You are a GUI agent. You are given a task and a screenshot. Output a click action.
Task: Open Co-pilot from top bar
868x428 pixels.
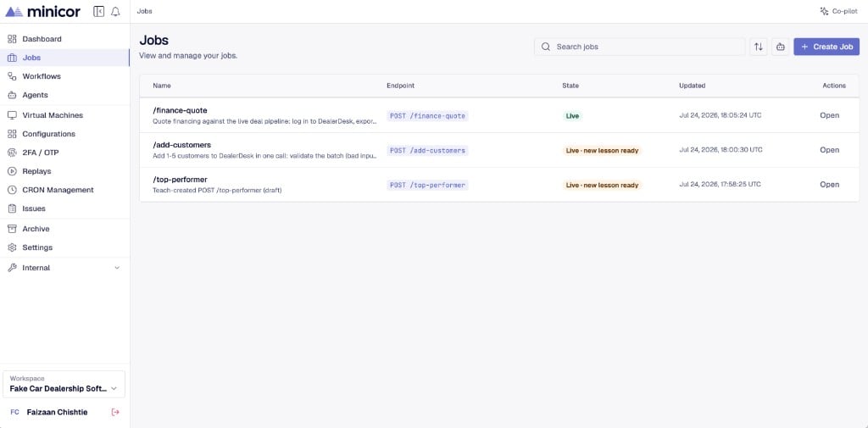coord(838,11)
